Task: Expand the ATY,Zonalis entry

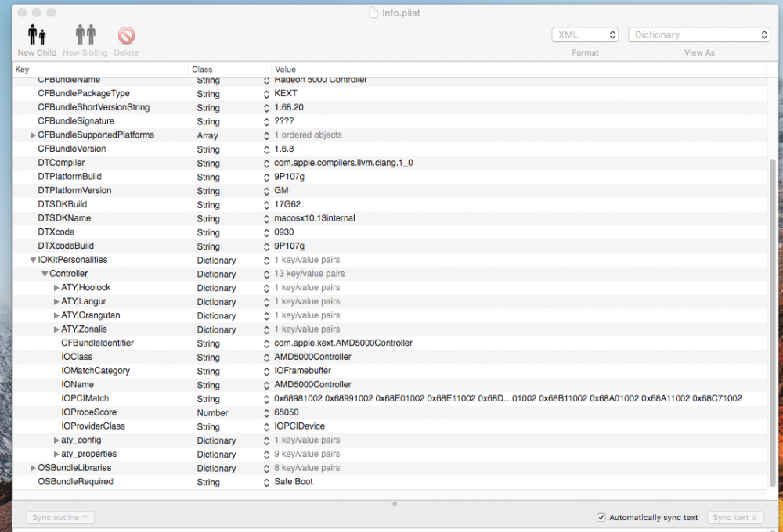Action: pyautogui.click(x=56, y=329)
